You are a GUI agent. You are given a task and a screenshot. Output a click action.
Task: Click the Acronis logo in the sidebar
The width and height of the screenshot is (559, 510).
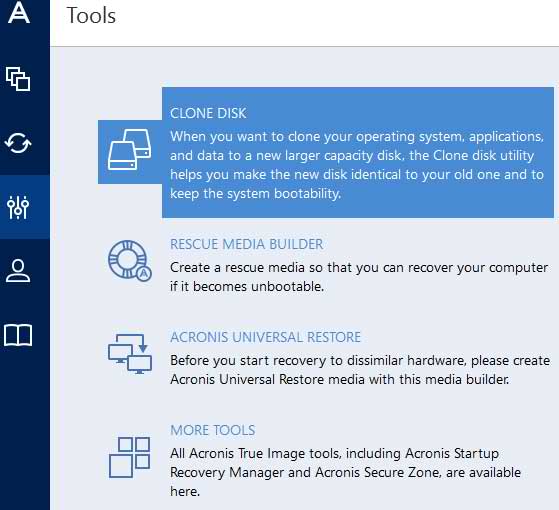click(19, 12)
